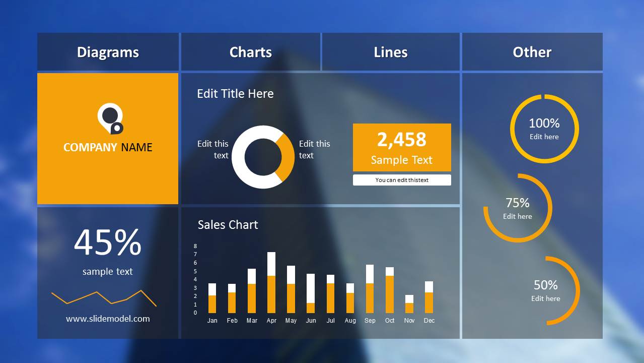Select the COMPANY NAME text
This screenshot has height=363, width=644.
click(108, 147)
